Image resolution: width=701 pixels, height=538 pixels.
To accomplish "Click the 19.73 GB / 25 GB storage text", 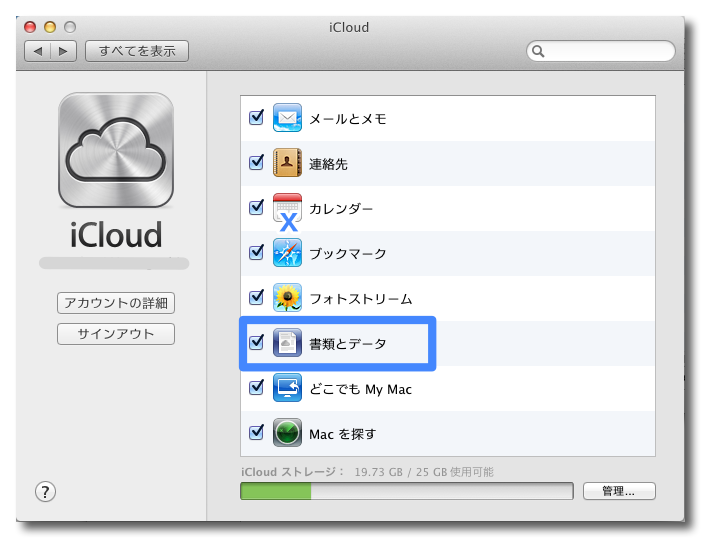I will click(424, 472).
